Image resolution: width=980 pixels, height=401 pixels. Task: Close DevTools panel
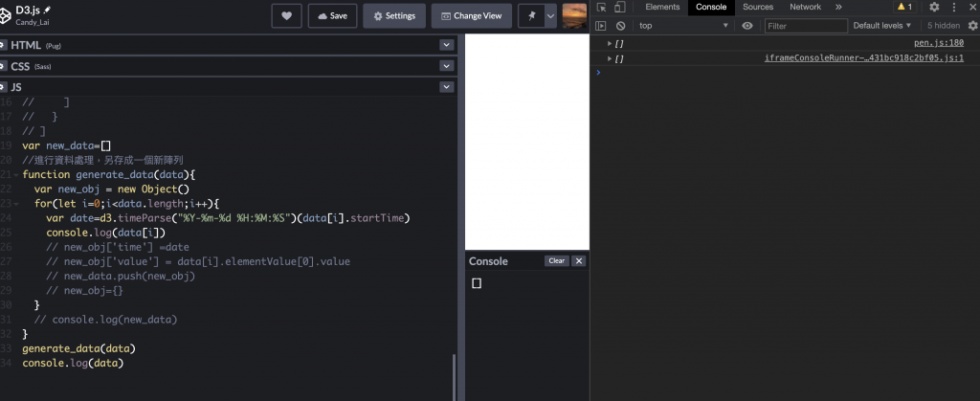click(x=972, y=7)
